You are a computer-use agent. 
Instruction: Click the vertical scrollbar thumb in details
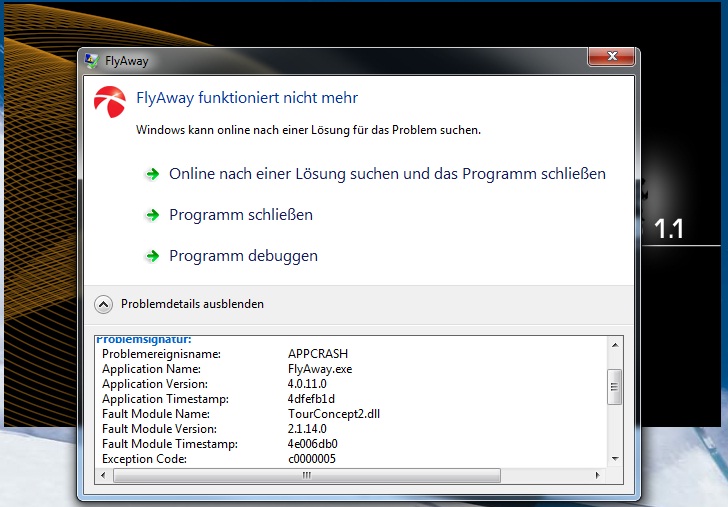click(615, 387)
